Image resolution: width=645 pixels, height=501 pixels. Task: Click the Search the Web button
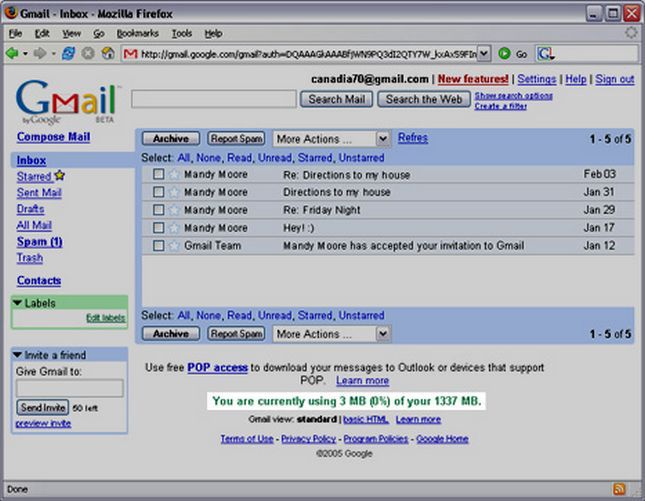click(424, 99)
